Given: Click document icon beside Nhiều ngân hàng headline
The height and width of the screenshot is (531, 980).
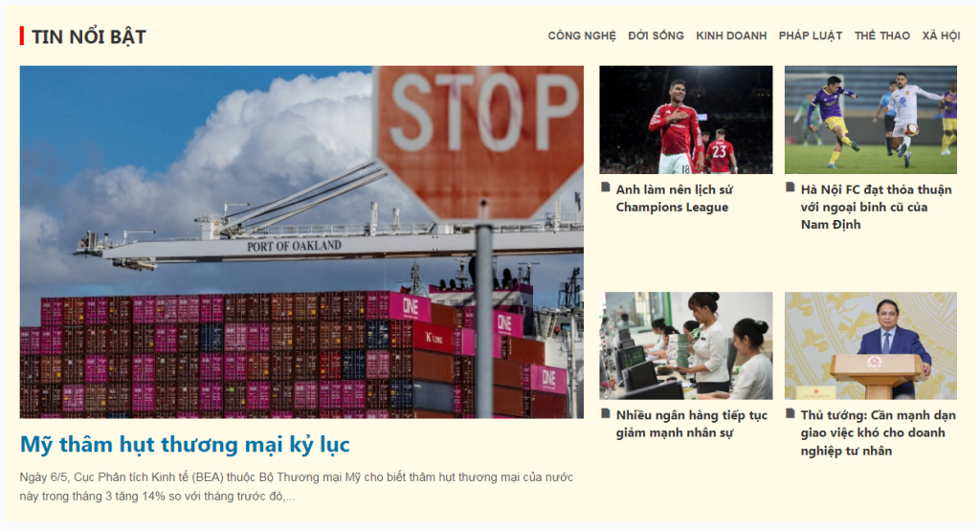Looking at the screenshot, I should tap(605, 413).
